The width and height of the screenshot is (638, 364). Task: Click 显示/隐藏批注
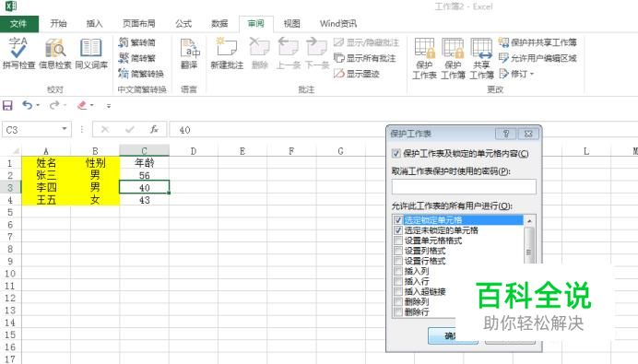(366, 42)
